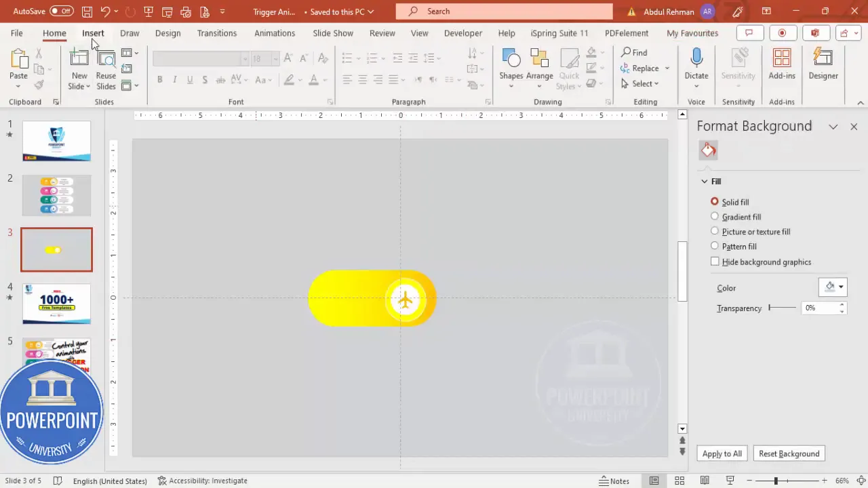This screenshot has height=488, width=868.
Task: Open the Replace dropdown arrow
Action: pyautogui.click(x=667, y=68)
